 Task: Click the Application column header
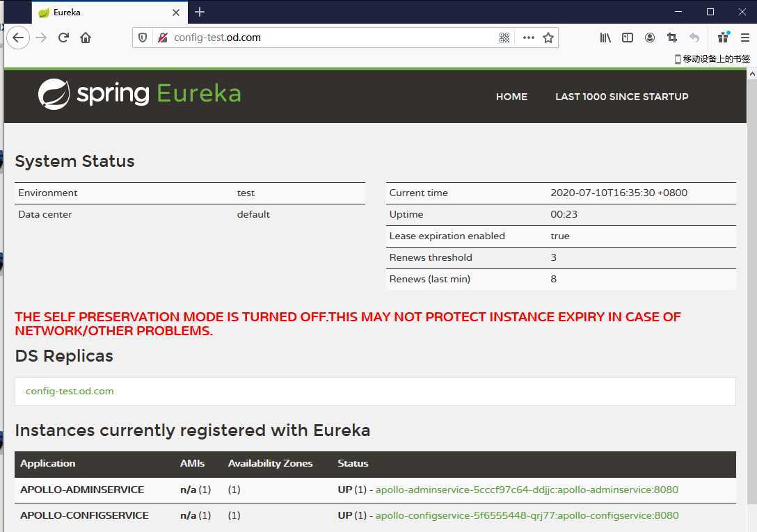(x=48, y=463)
